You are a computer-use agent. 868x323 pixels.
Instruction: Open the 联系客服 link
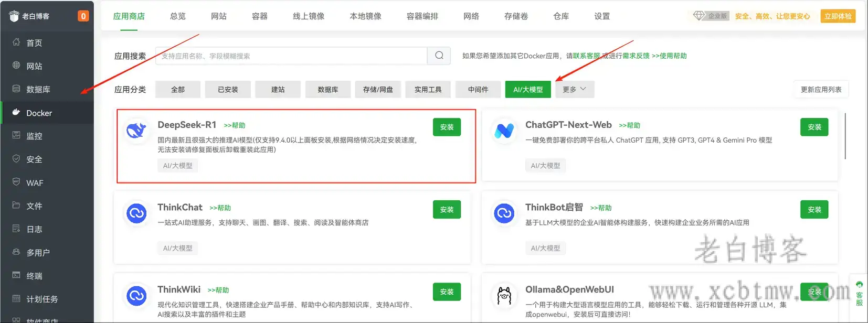587,56
